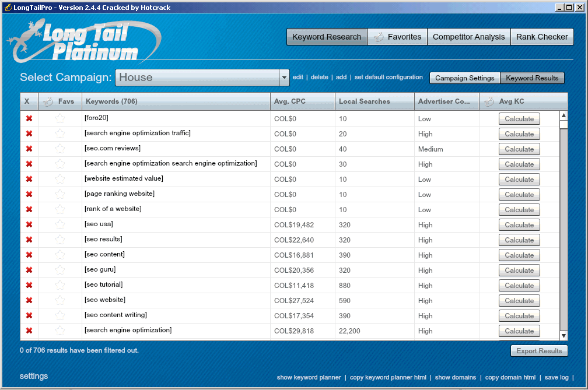Remove the [seo results] keyword
The width and height of the screenshot is (588, 390).
[x=29, y=240]
